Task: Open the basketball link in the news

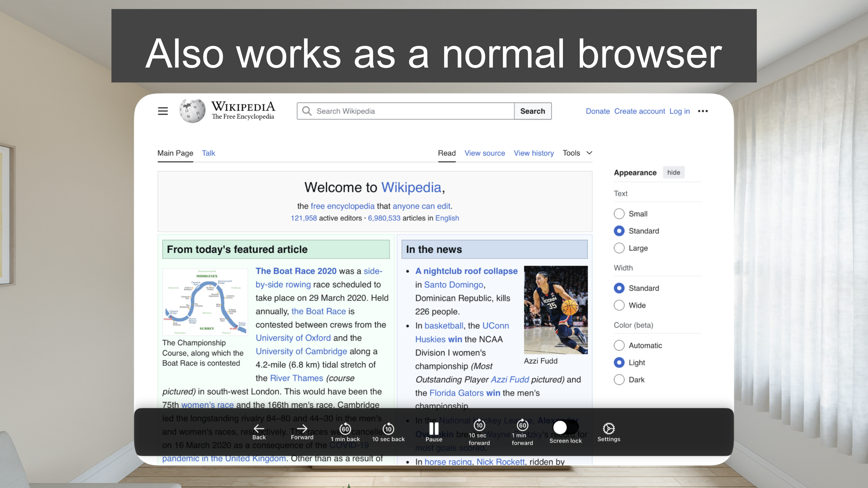Action: tap(444, 326)
